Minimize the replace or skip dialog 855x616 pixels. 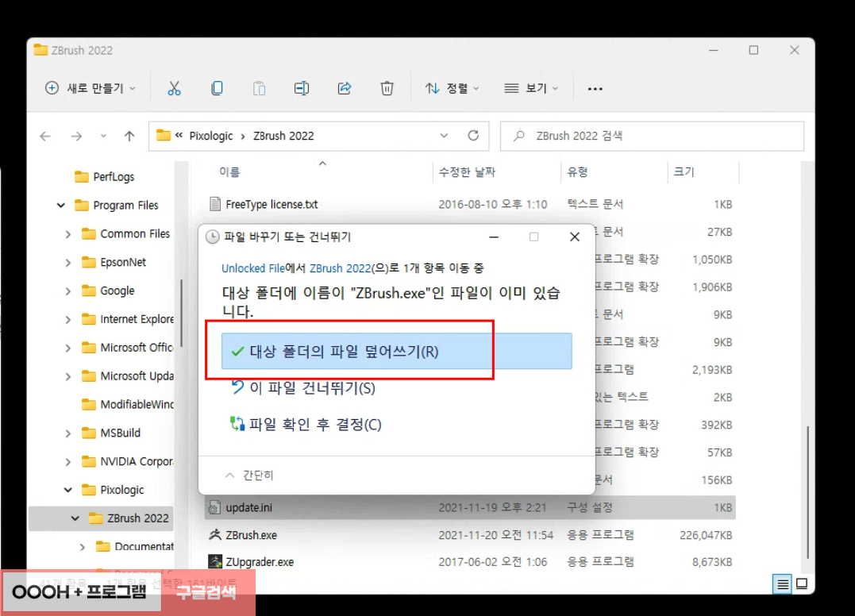tap(494, 237)
